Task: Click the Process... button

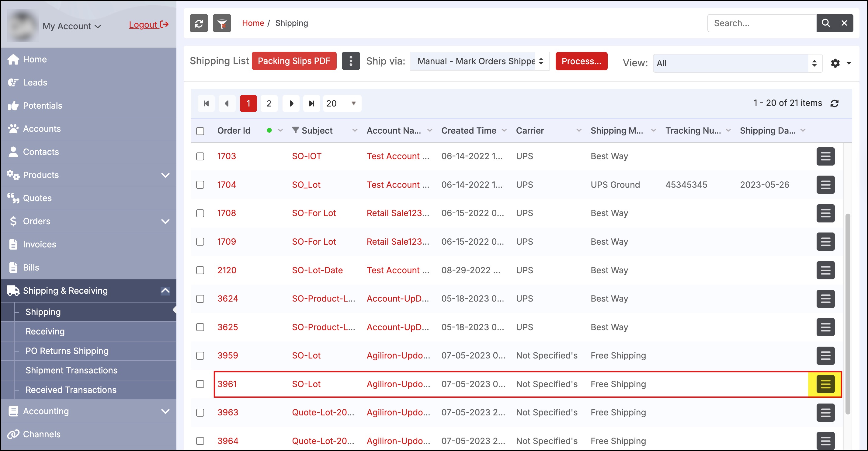Action: pos(581,61)
